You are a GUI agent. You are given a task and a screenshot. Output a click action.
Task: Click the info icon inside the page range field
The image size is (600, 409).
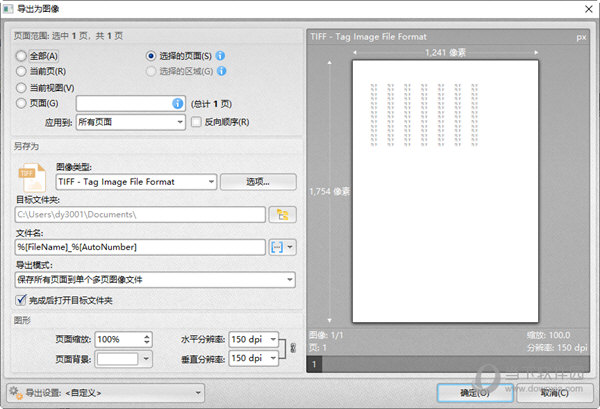point(178,103)
